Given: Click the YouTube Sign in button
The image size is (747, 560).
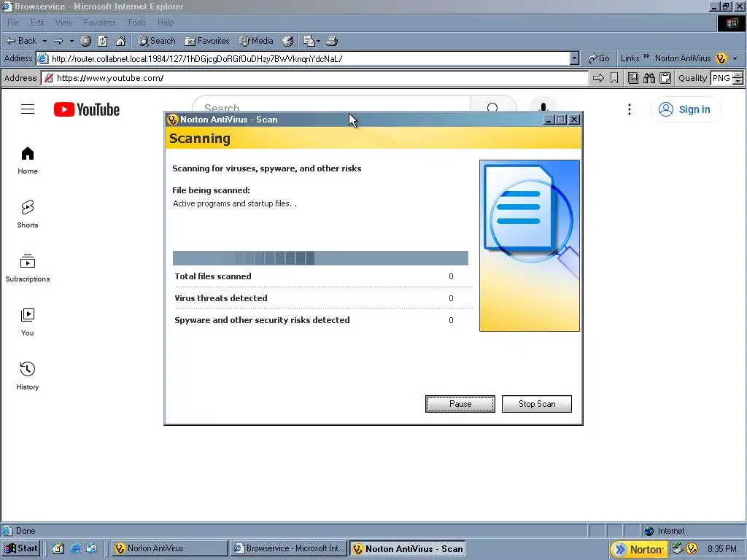Looking at the screenshot, I should tap(686, 109).
